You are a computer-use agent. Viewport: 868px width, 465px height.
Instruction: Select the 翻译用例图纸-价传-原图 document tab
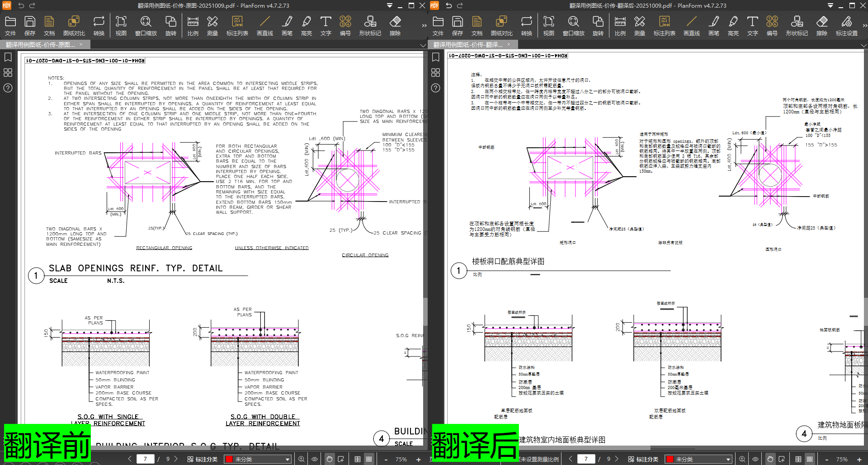(41, 45)
